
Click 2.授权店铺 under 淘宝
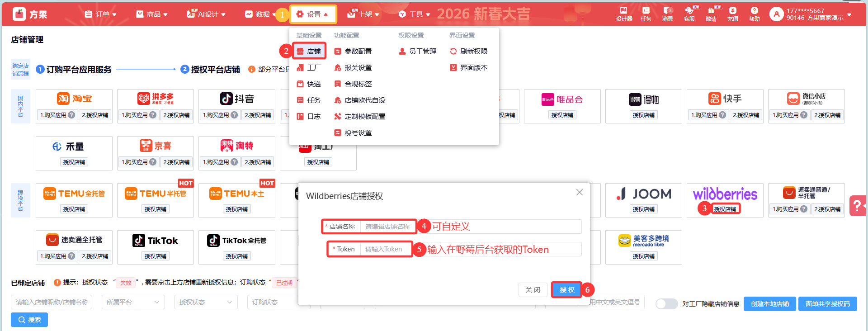pos(95,115)
